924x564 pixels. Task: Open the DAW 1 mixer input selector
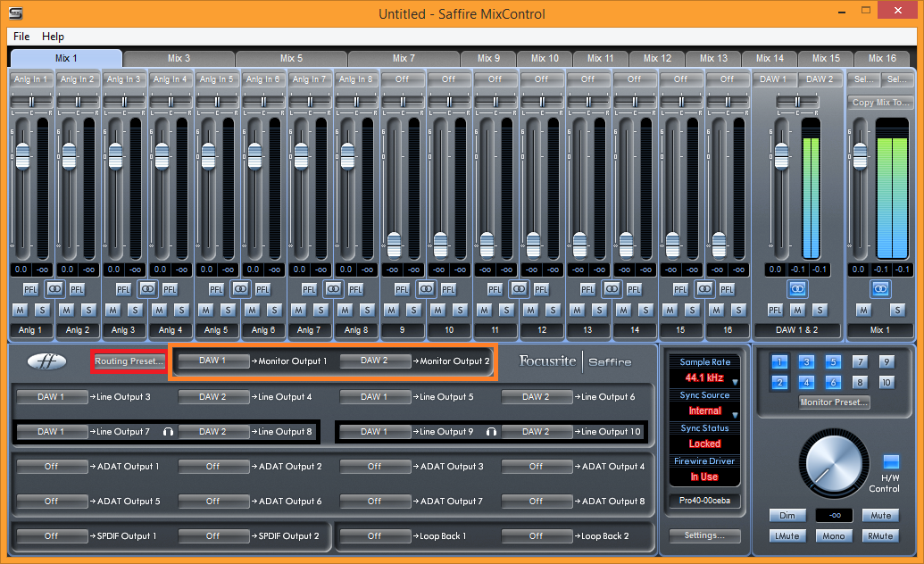click(x=774, y=79)
